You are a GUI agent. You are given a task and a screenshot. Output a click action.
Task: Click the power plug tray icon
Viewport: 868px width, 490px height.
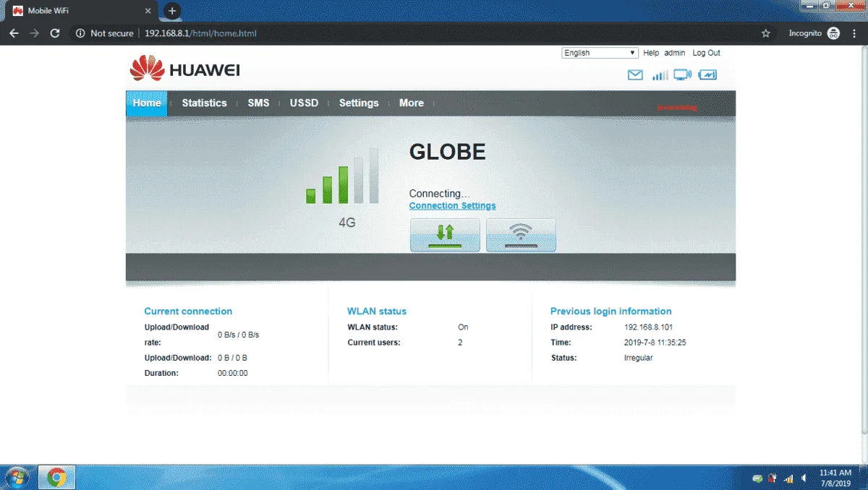[773, 478]
